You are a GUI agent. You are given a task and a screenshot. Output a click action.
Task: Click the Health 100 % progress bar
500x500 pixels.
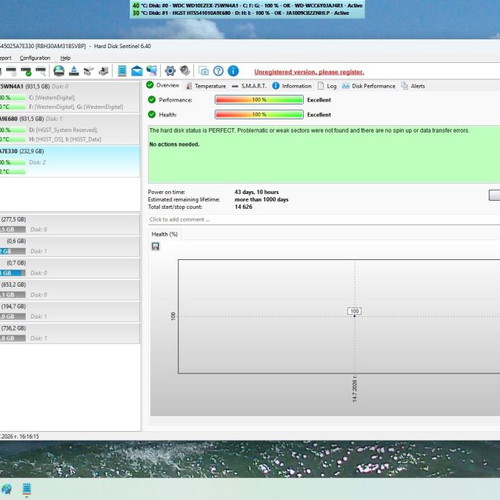(x=259, y=115)
